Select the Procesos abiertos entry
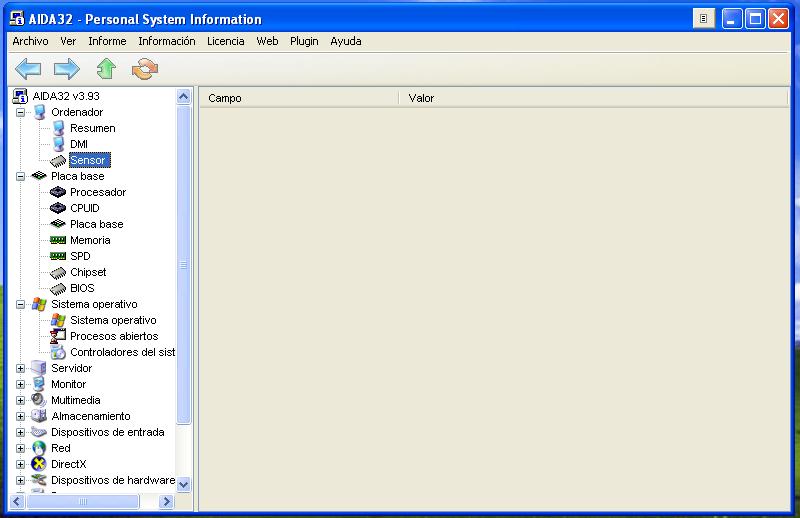This screenshot has height=518, width=800. (x=114, y=336)
